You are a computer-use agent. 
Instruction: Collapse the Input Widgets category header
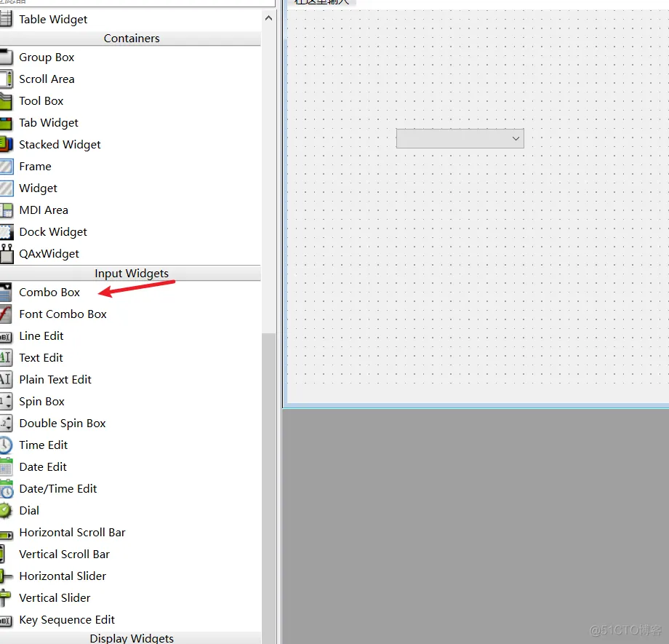tap(131, 274)
